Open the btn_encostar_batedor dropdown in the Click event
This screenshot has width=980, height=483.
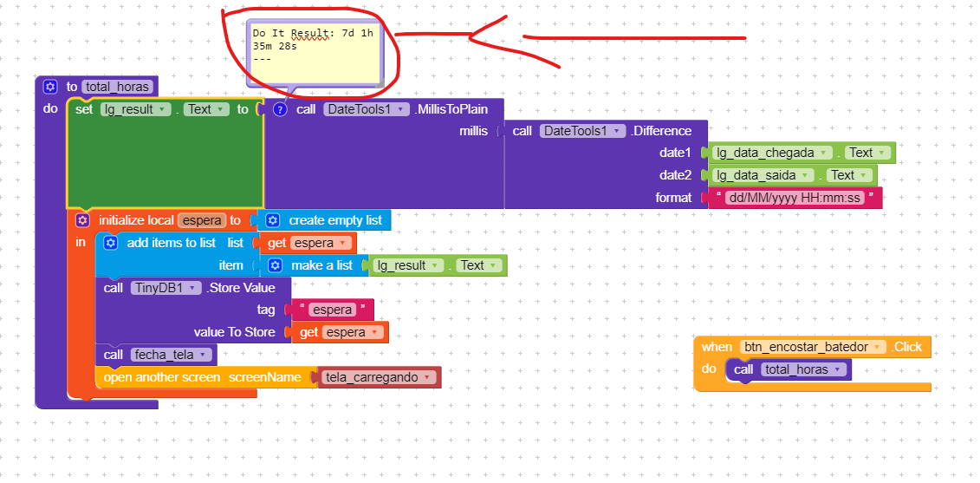(x=879, y=347)
